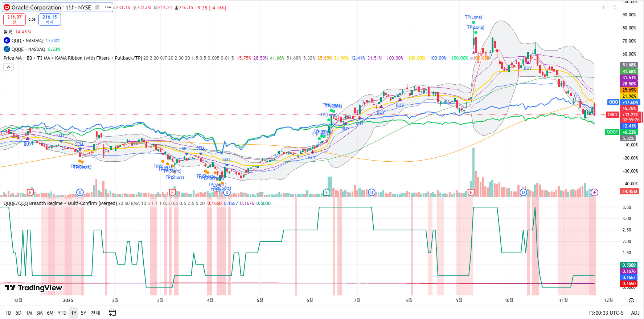
Task: Select the active 1Y time range
Action: click(74, 313)
